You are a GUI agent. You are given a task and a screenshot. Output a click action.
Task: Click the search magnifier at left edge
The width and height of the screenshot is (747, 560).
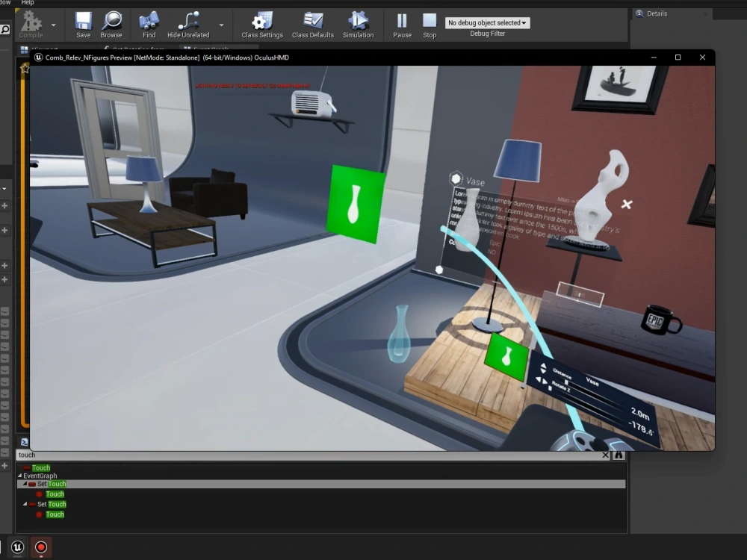4,30
